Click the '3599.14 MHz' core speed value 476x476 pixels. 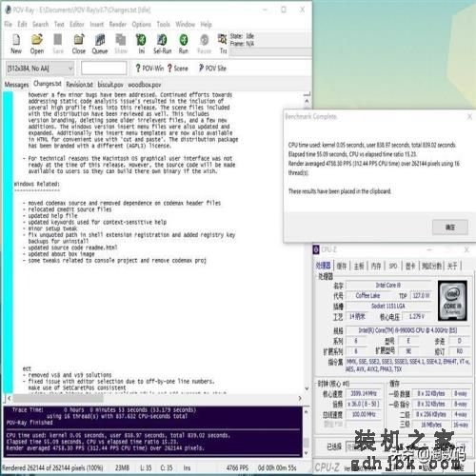(364, 394)
